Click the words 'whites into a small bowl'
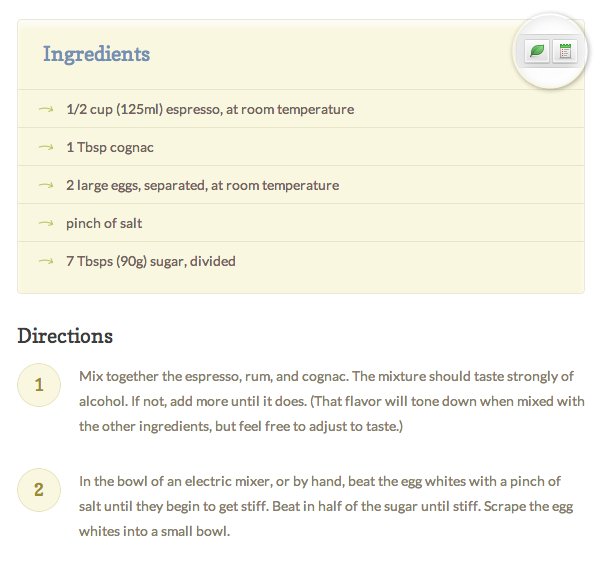This screenshot has width=600, height=561. pyautogui.click(x=154, y=531)
